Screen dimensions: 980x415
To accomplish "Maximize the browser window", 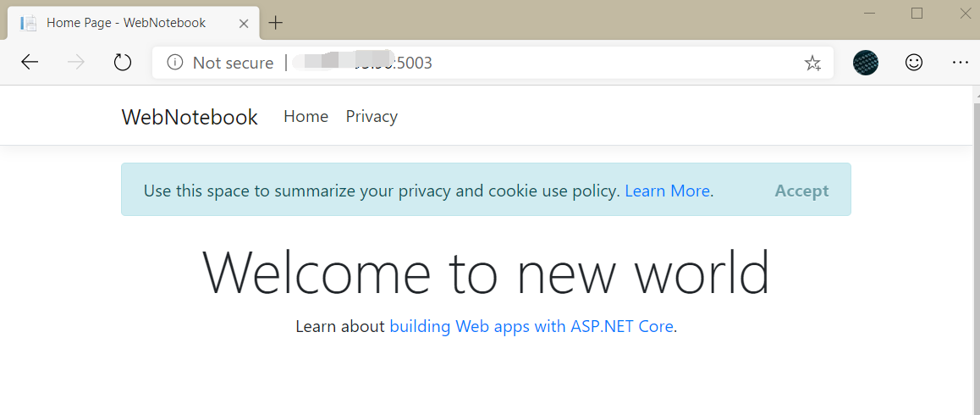I will coord(917,13).
